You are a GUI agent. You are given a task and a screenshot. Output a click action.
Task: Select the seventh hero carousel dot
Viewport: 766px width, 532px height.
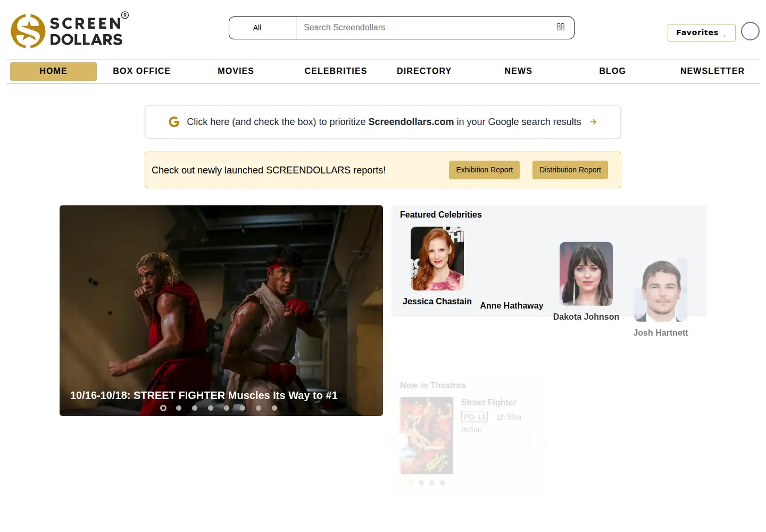point(259,408)
